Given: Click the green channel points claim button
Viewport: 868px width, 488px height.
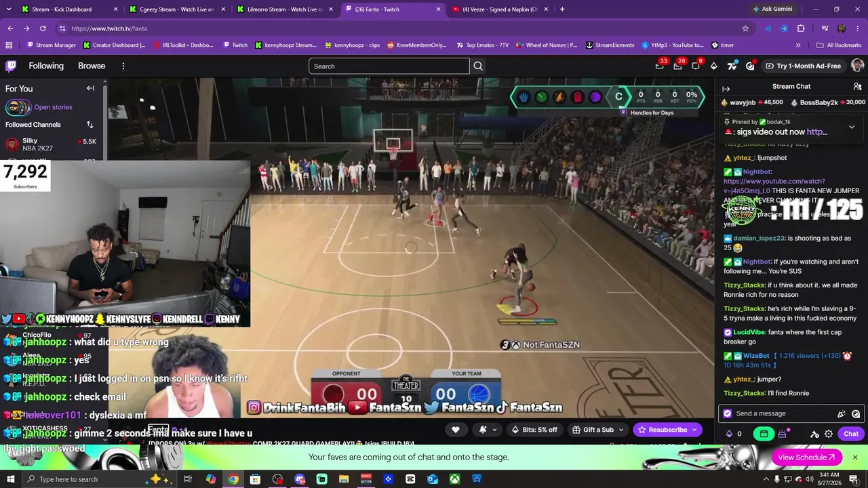Looking at the screenshot, I should click(764, 434).
